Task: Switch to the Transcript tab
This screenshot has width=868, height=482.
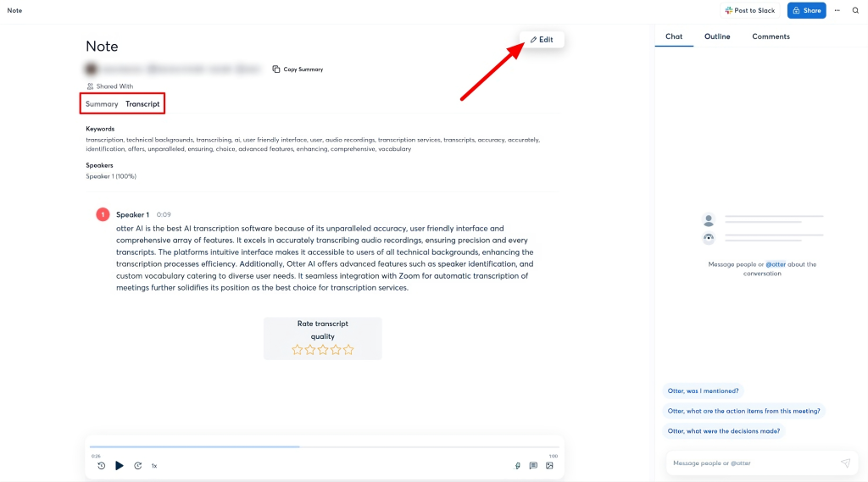Action: (x=142, y=104)
